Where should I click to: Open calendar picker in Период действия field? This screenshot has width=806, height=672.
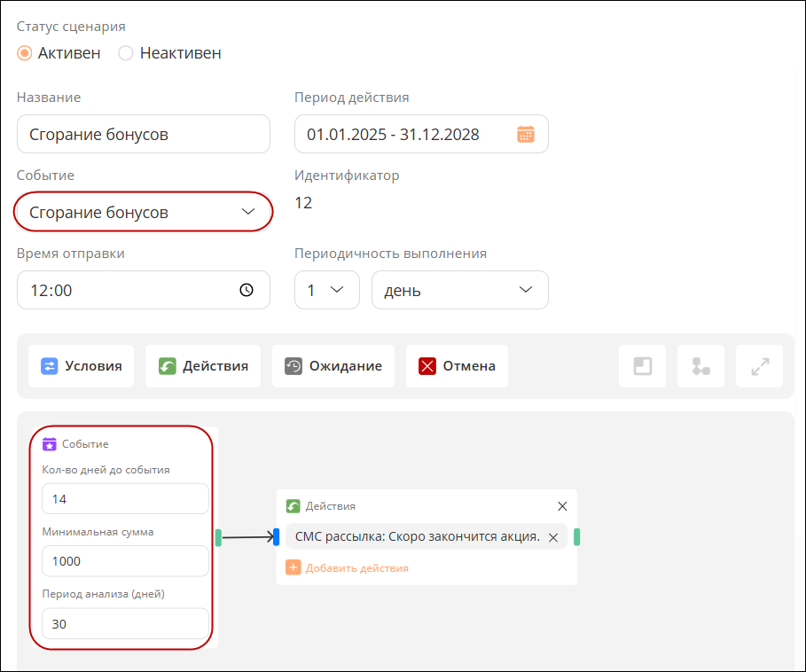(x=525, y=134)
